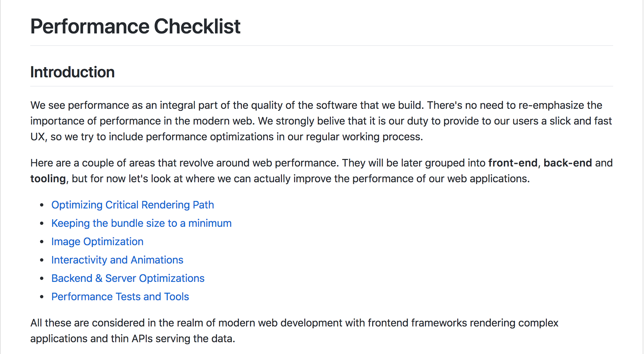Click the Introduction section heading

tap(73, 72)
